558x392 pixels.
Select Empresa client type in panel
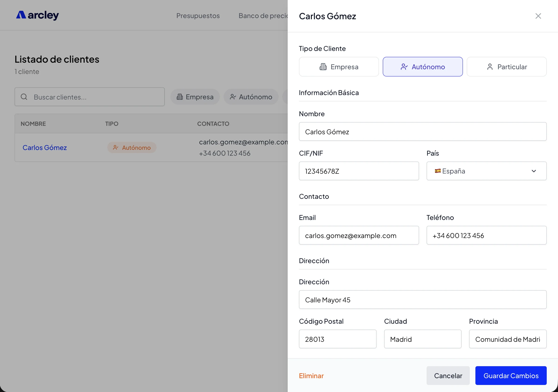[x=339, y=67]
